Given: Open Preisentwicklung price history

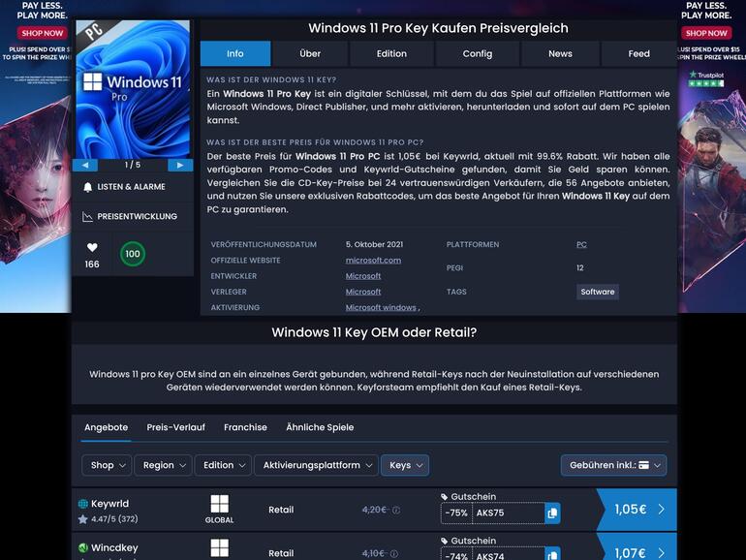Looking at the screenshot, I should 133,216.
